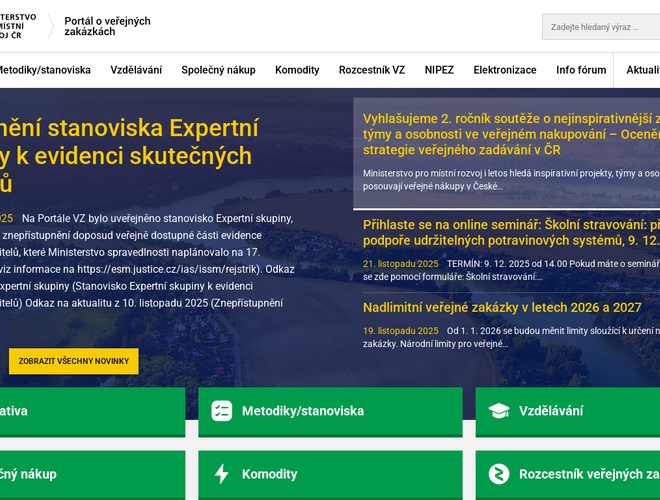Open Společný nákup in the navigation menu

point(218,70)
